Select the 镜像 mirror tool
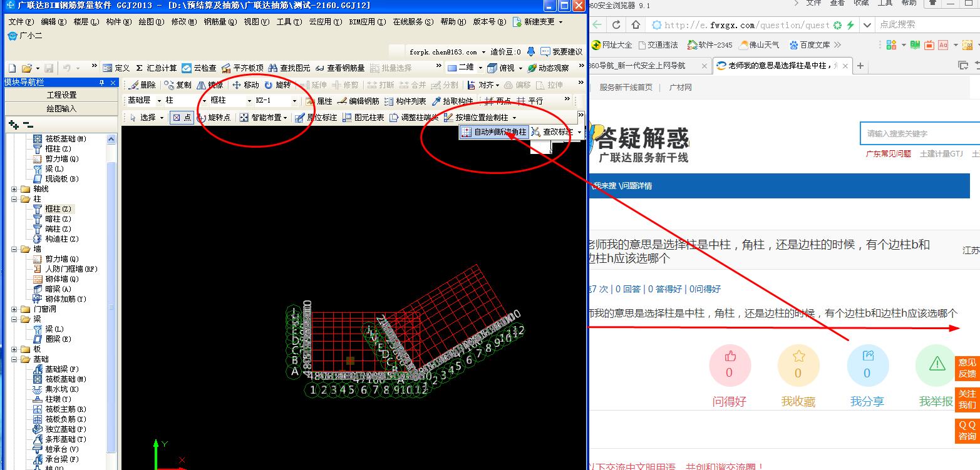 tap(210, 84)
